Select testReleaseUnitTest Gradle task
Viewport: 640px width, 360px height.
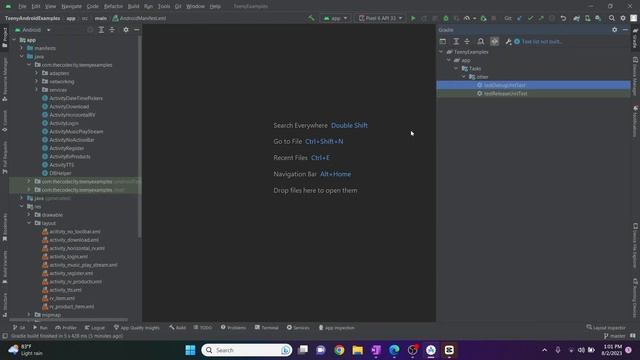tap(533, 93)
